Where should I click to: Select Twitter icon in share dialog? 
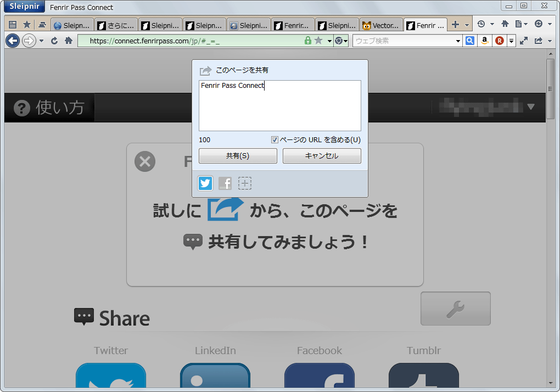205,183
